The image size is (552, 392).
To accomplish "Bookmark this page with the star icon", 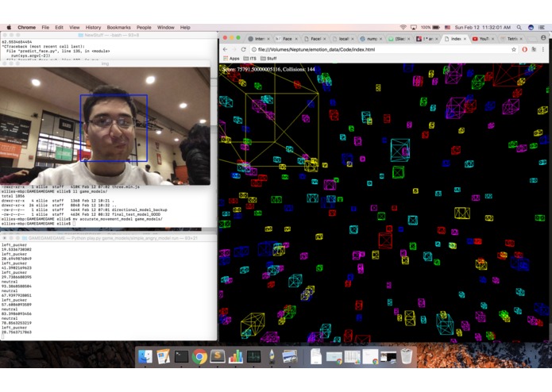I will pyautogui.click(x=514, y=49).
